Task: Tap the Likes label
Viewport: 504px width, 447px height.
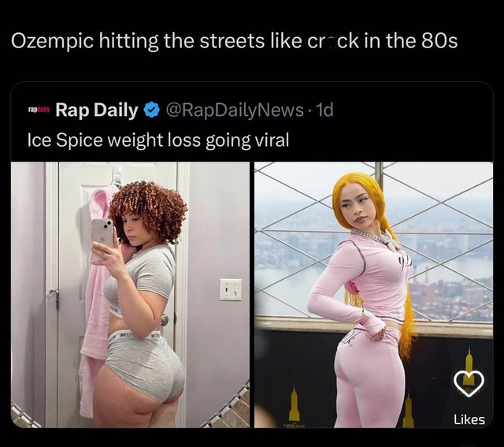Action: pos(469,419)
